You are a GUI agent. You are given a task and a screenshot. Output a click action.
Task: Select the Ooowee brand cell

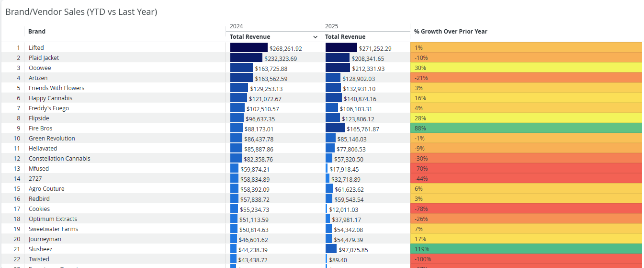point(124,68)
